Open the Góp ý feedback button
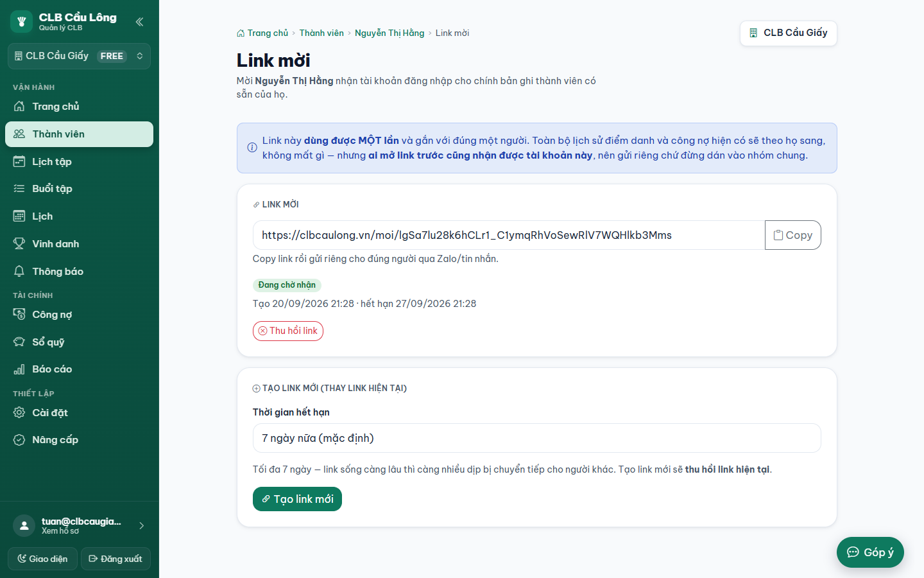924x578 pixels. 870,552
